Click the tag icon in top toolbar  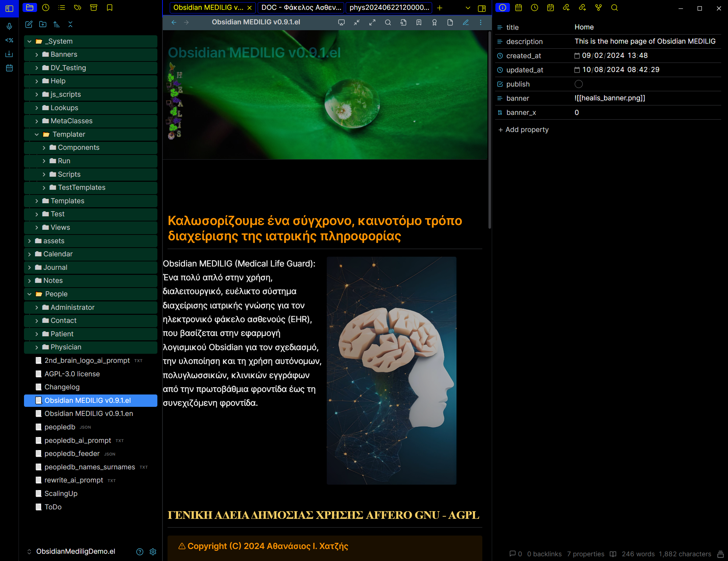(77, 8)
